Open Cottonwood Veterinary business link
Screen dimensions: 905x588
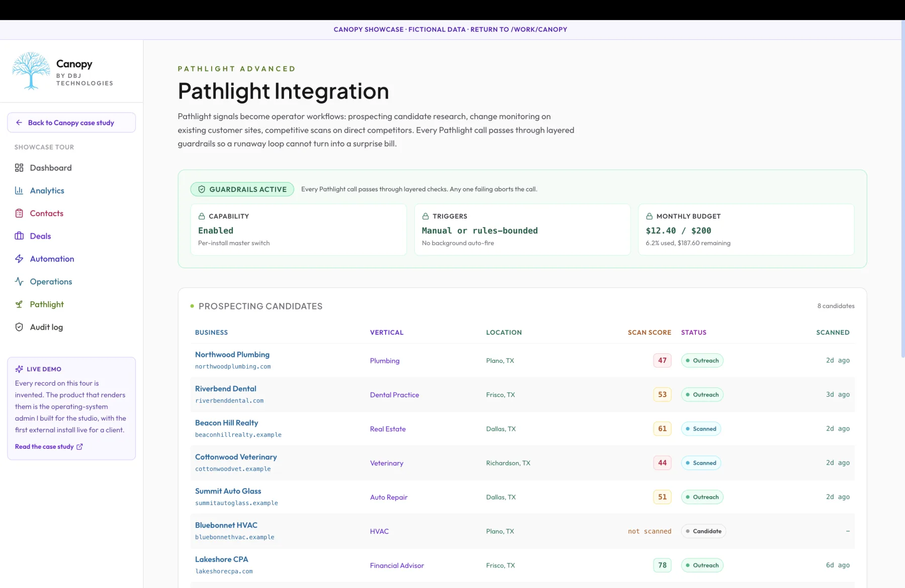coord(236,457)
